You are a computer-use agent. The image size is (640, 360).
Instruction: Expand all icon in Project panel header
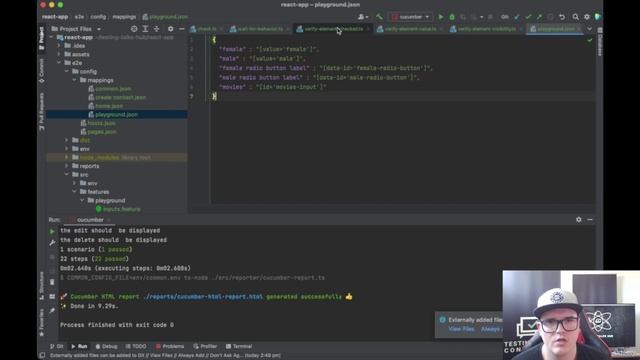[145, 29]
